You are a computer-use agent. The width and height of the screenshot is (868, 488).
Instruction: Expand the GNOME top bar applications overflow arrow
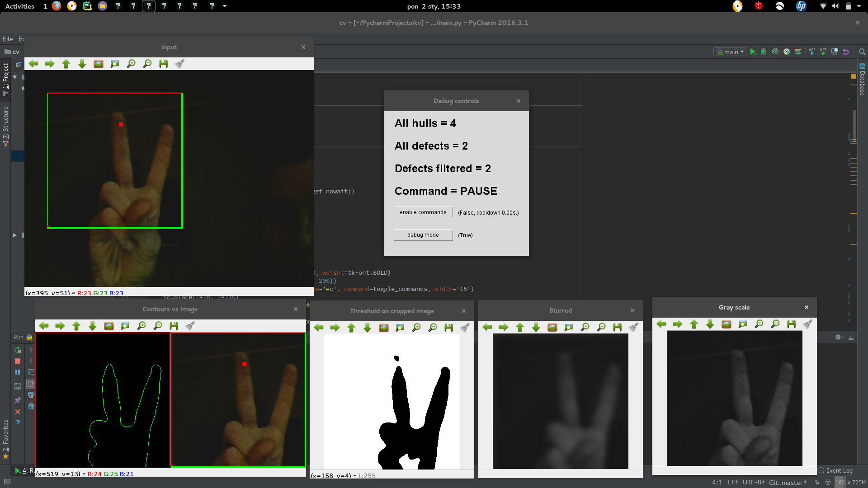[225, 6]
